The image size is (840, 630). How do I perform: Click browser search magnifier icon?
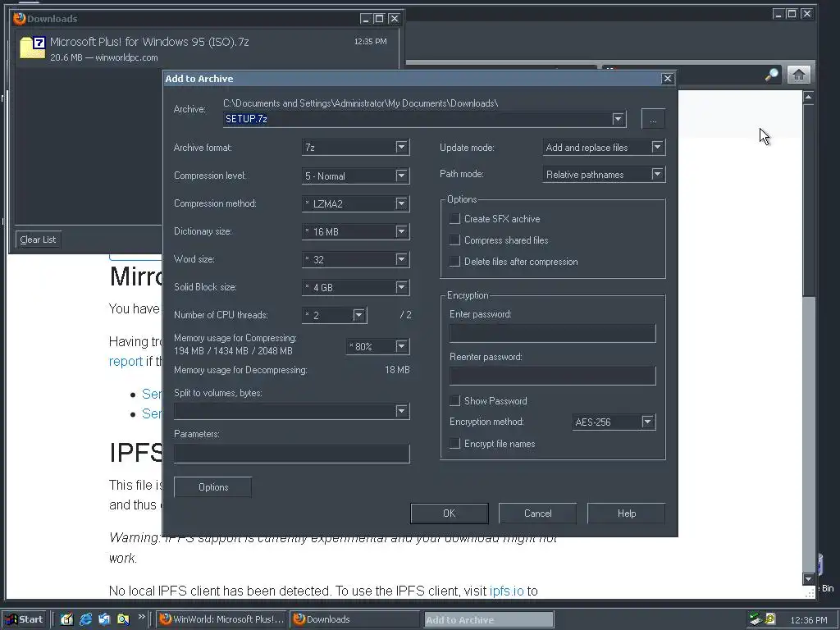pos(771,75)
